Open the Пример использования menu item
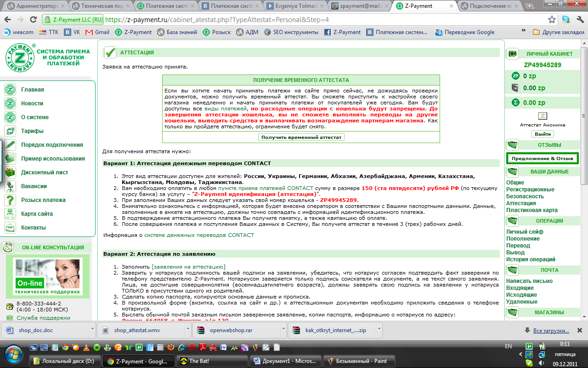Image resolution: width=588 pixels, height=368 pixels. tap(53, 159)
